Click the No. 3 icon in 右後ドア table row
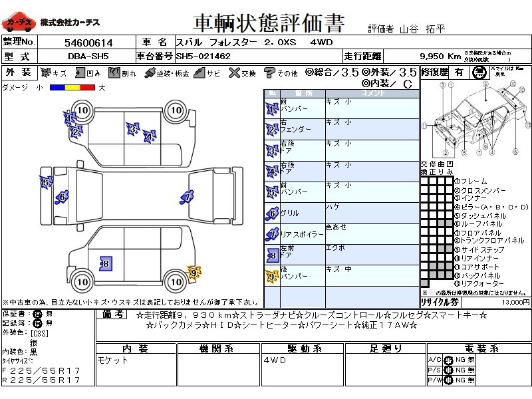The height and width of the screenshot is (399, 532). [x=272, y=151]
